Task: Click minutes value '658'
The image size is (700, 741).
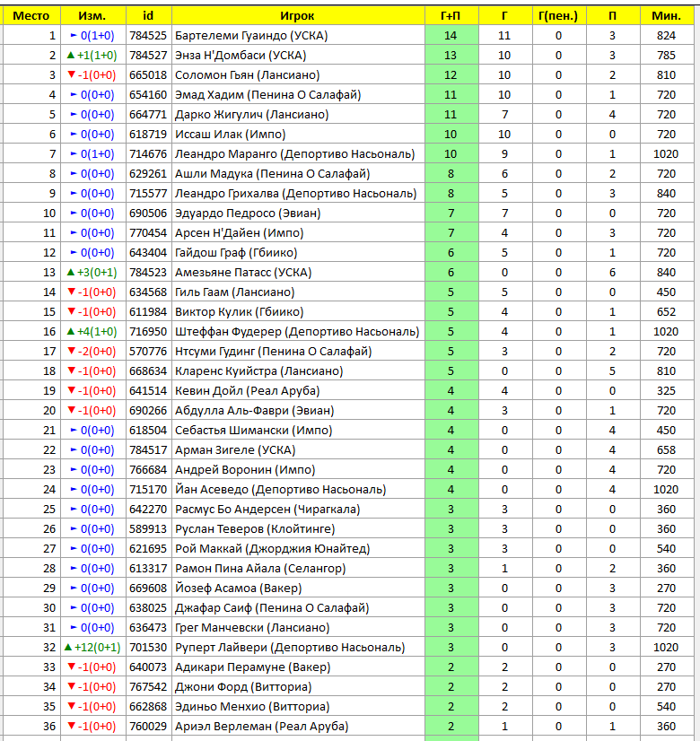Action: (667, 450)
